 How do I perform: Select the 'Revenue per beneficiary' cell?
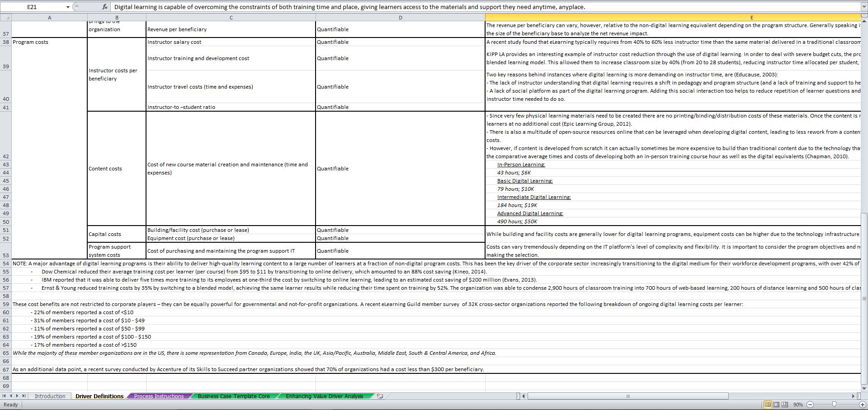(231, 29)
